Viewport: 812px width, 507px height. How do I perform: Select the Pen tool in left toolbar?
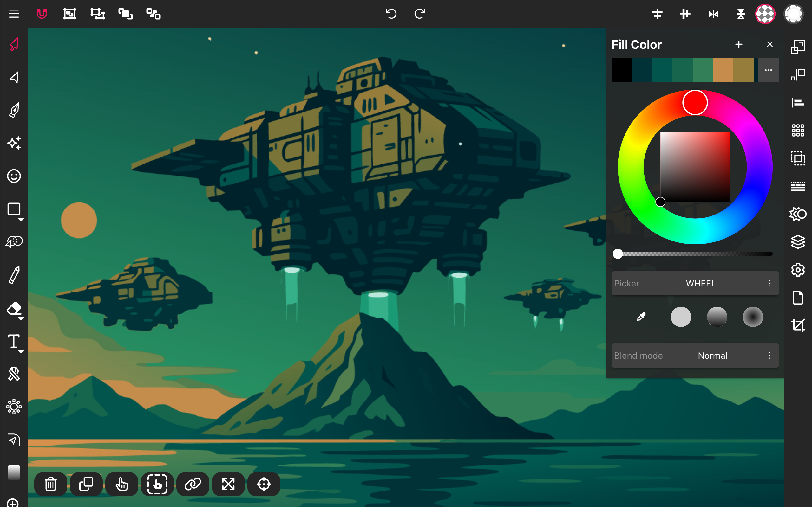tap(14, 110)
